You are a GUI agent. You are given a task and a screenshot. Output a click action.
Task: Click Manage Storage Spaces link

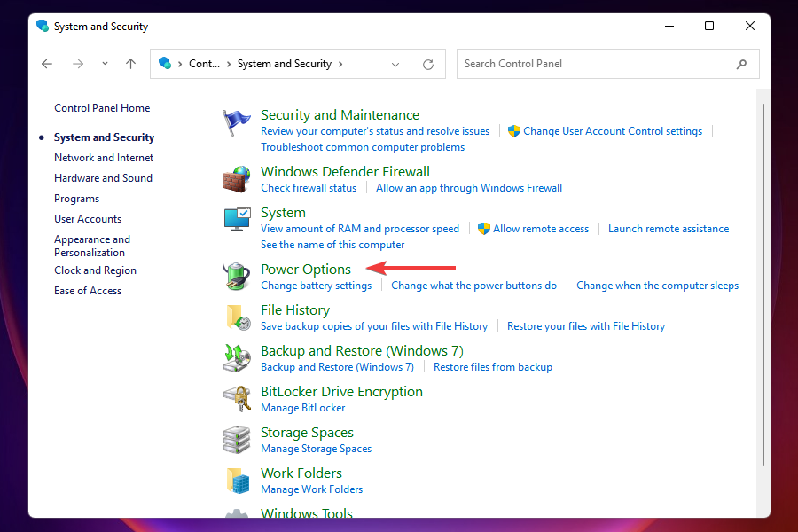(x=316, y=449)
